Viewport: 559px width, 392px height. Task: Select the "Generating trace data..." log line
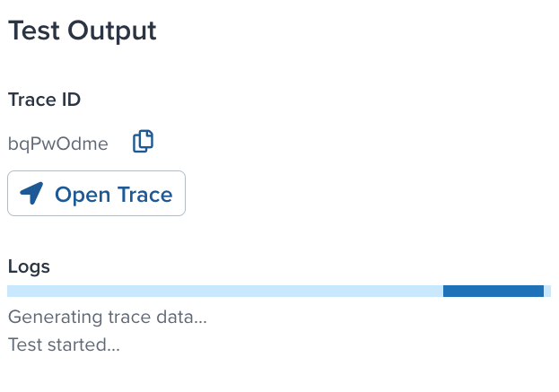[107, 317]
